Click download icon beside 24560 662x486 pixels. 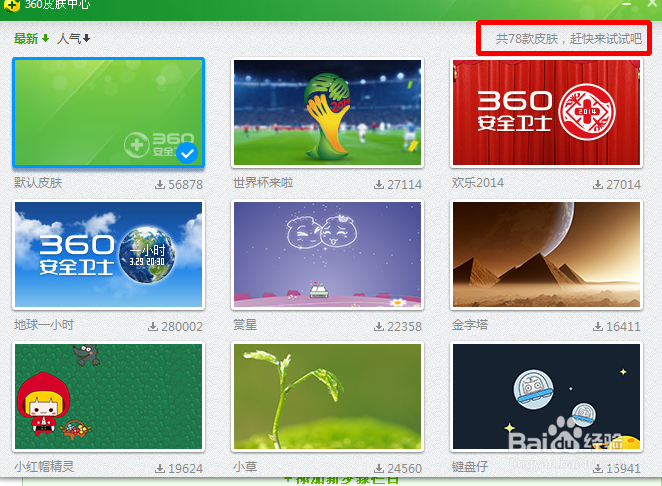coord(379,468)
